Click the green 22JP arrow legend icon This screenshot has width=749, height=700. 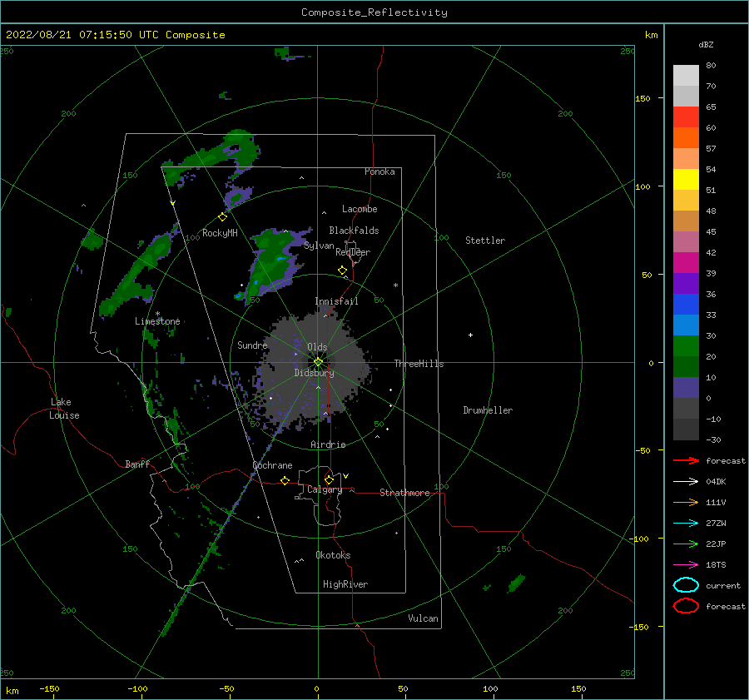tap(686, 544)
